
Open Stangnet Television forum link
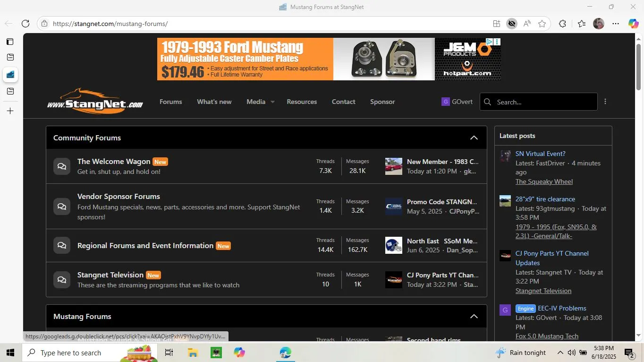tap(110, 275)
